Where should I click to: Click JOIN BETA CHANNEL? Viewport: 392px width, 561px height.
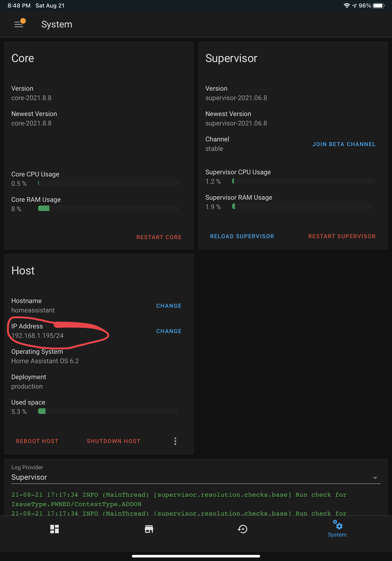tap(344, 144)
